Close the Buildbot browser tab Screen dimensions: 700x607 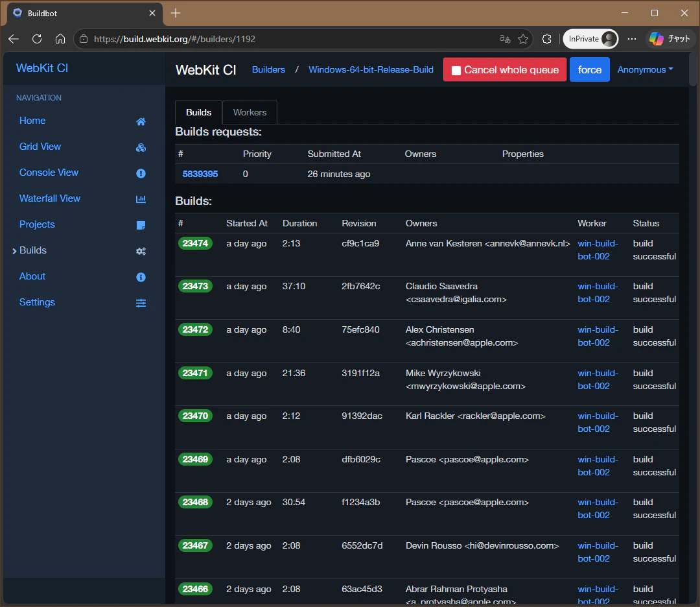[152, 13]
